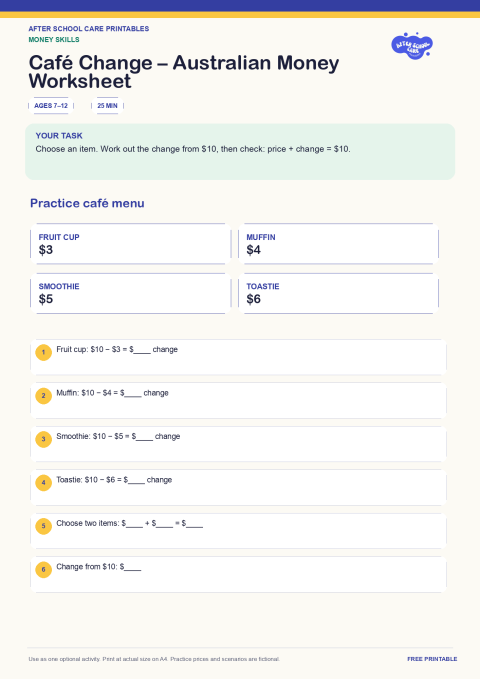Viewport: 480px width, 679px height.
Task: Click the Toastie change answer blank
Action: tap(136, 481)
